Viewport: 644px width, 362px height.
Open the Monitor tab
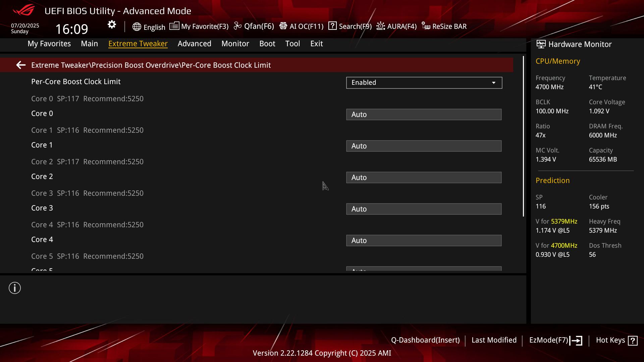pos(235,44)
